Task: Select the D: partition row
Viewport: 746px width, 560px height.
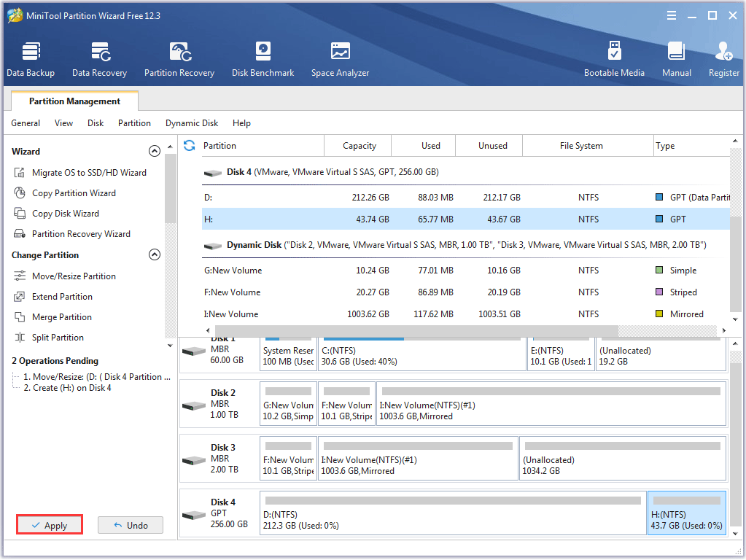Action: (466, 198)
